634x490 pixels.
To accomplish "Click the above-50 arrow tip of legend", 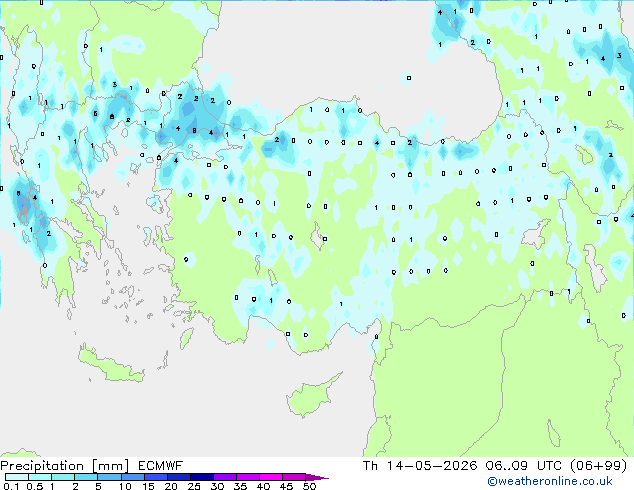I will point(317,477).
